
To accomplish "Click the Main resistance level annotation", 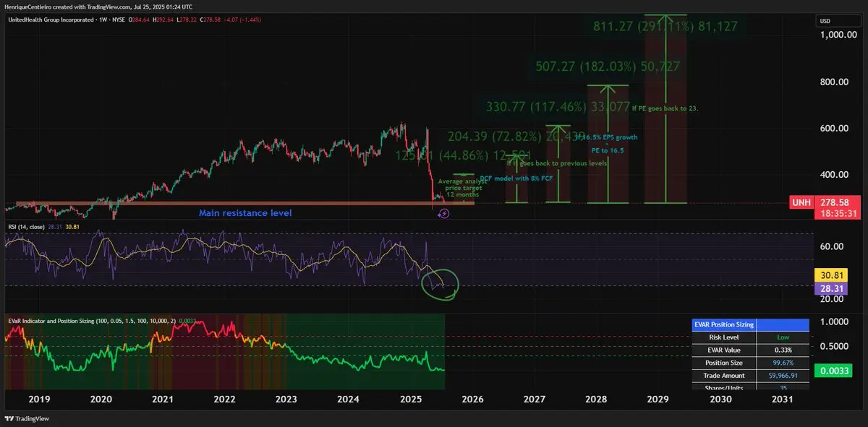I will (x=245, y=214).
